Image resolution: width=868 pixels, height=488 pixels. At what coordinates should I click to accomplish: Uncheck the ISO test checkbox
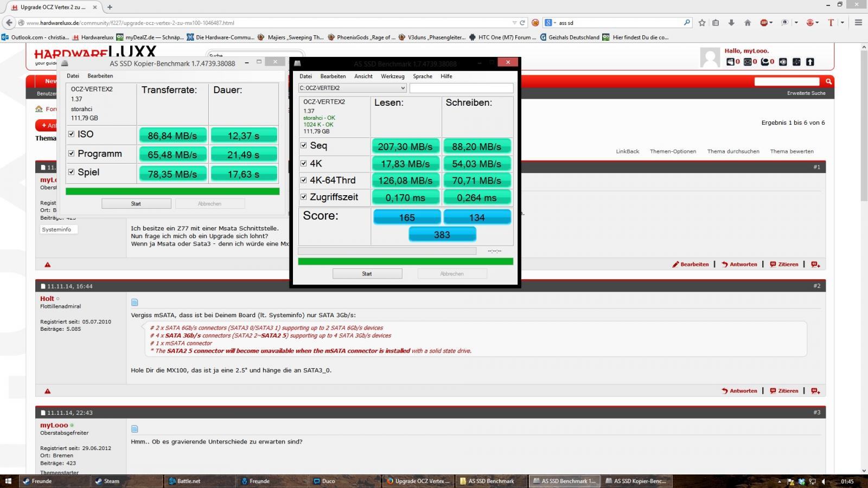pyautogui.click(x=71, y=134)
